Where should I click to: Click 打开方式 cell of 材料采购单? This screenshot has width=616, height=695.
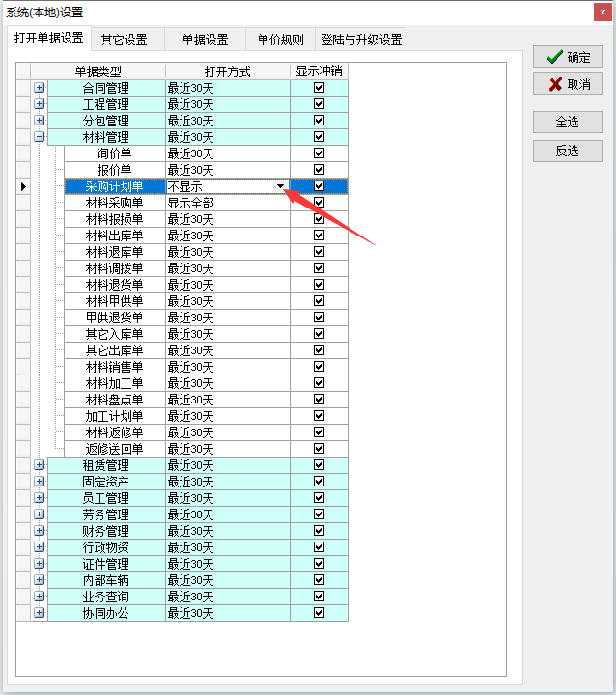pyautogui.click(x=227, y=203)
